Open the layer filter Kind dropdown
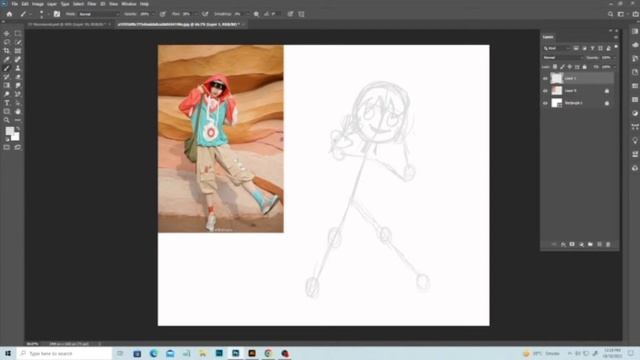The height and width of the screenshot is (360, 640). pos(556,48)
